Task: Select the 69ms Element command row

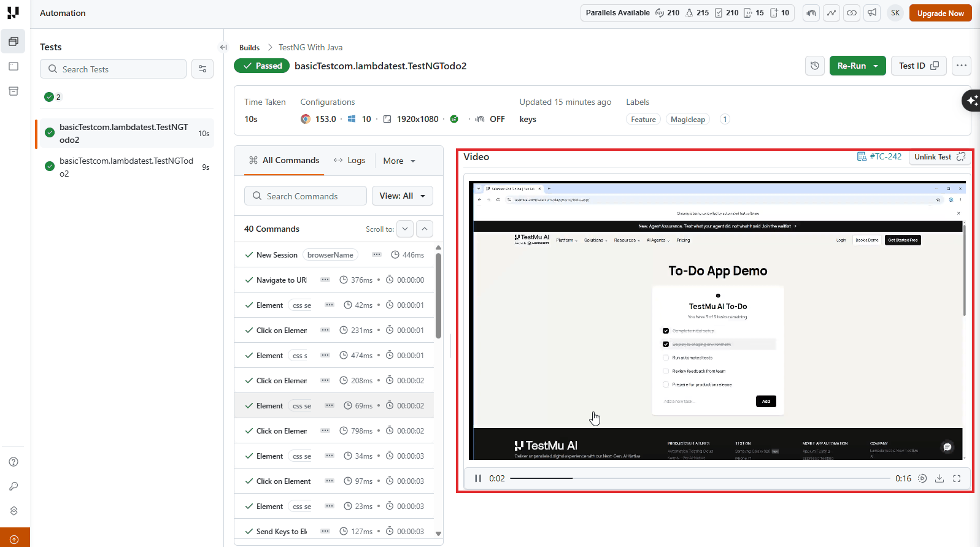Action: [334, 405]
